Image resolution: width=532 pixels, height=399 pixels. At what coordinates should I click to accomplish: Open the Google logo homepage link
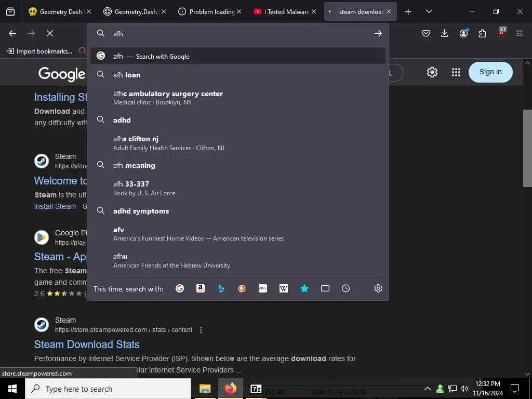coord(62,74)
